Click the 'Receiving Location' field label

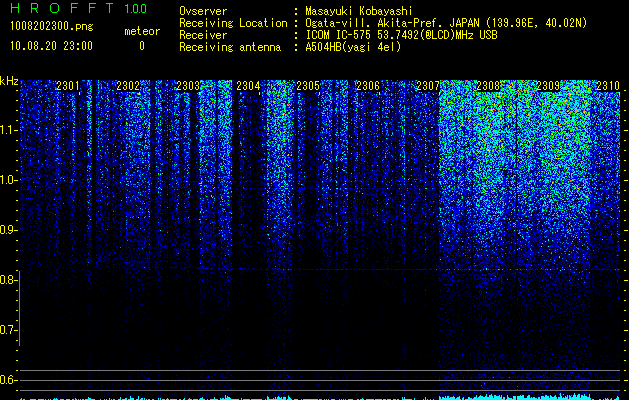233,23
